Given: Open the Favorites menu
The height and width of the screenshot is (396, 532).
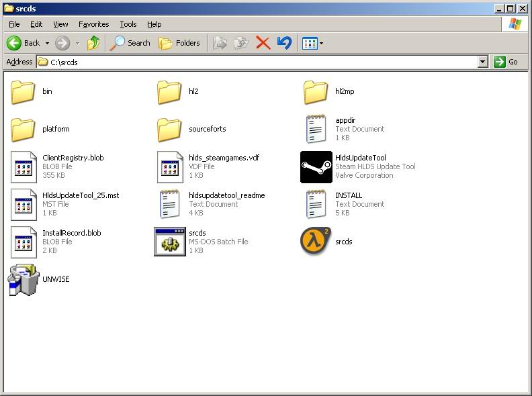Looking at the screenshot, I should (x=93, y=24).
